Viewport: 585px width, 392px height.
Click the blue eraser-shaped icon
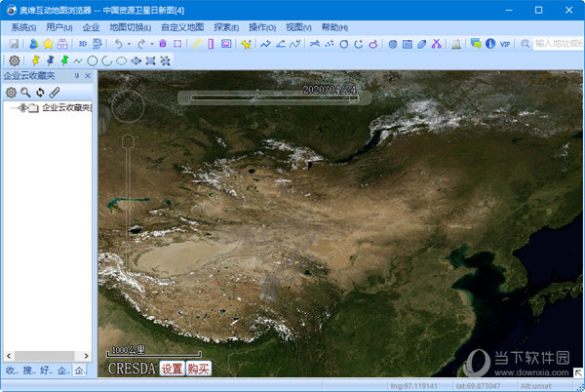tap(422, 44)
